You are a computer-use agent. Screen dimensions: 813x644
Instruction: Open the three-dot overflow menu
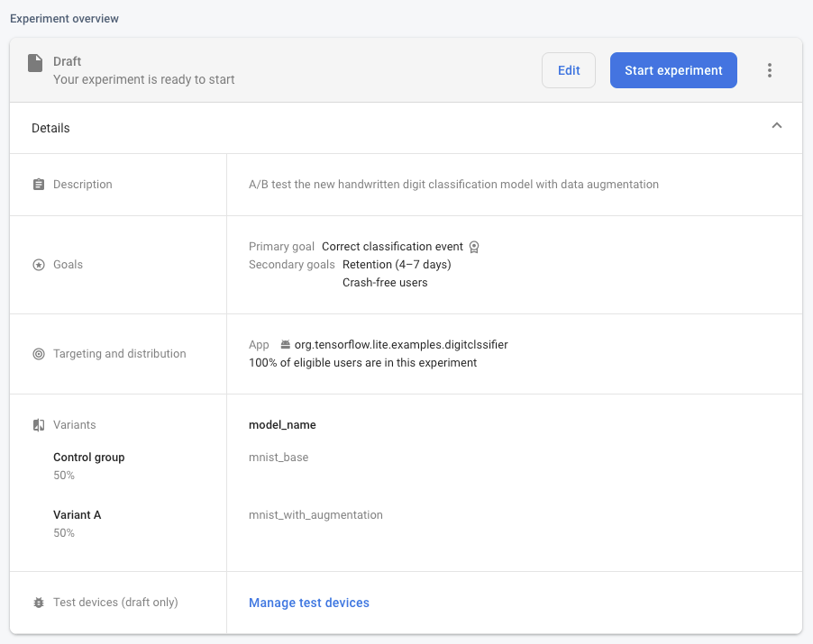[770, 70]
